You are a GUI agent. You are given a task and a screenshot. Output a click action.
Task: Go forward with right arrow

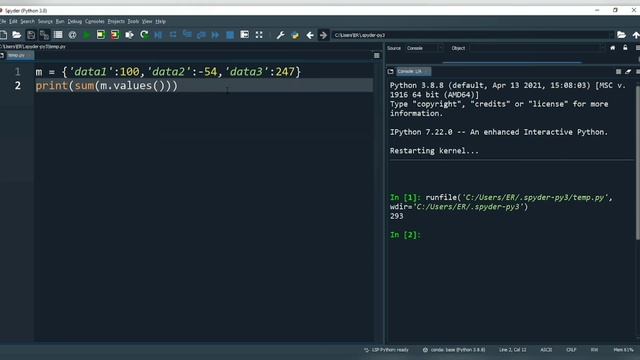coord(323,35)
